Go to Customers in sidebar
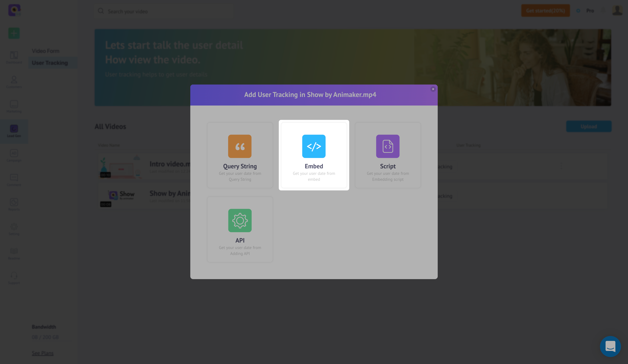This screenshot has height=364, width=628. [14, 82]
